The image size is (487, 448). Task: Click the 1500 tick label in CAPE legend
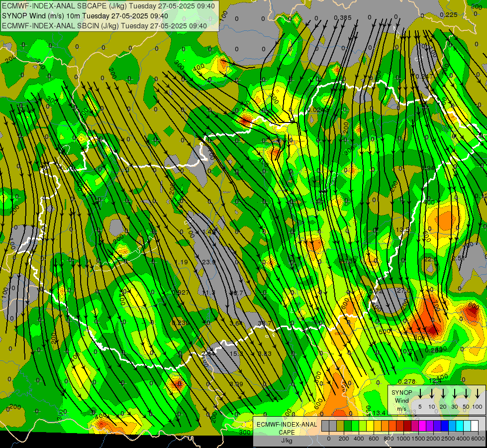(x=418, y=439)
